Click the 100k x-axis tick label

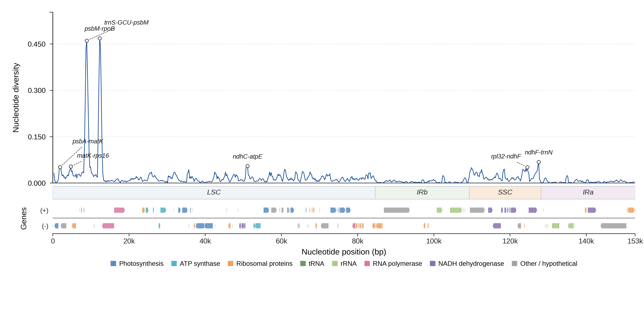(x=434, y=241)
